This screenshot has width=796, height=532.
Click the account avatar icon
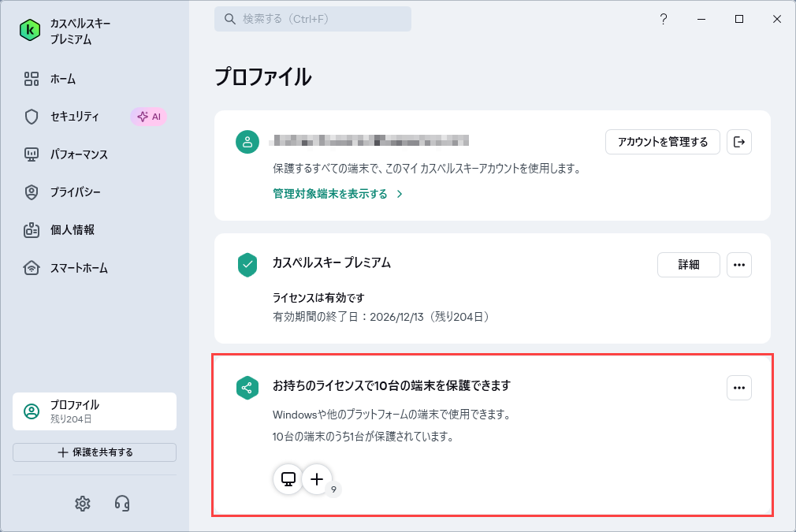coord(247,142)
